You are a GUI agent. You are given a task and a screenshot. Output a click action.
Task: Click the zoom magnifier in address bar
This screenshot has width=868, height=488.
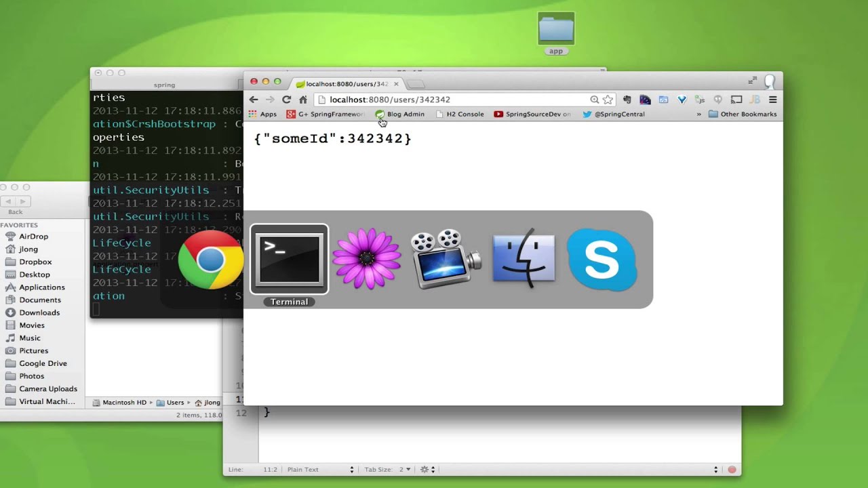click(x=594, y=100)
